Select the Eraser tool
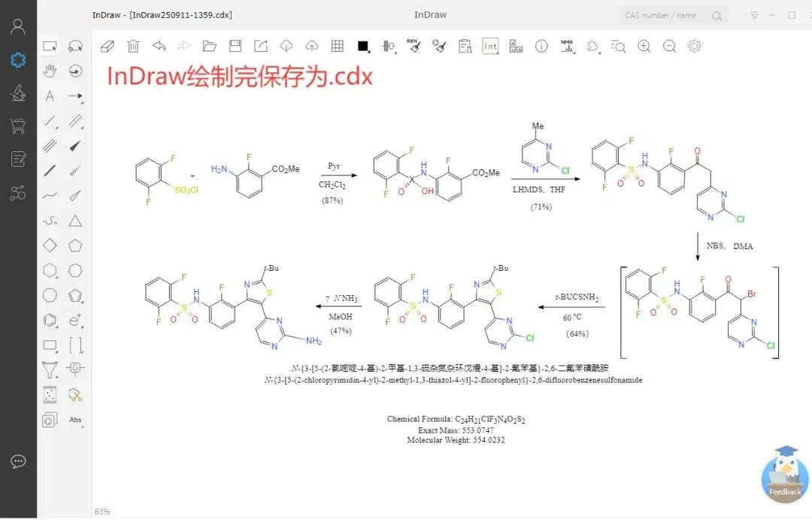Viewport: 812px width, 520px height. click(107, 46)
